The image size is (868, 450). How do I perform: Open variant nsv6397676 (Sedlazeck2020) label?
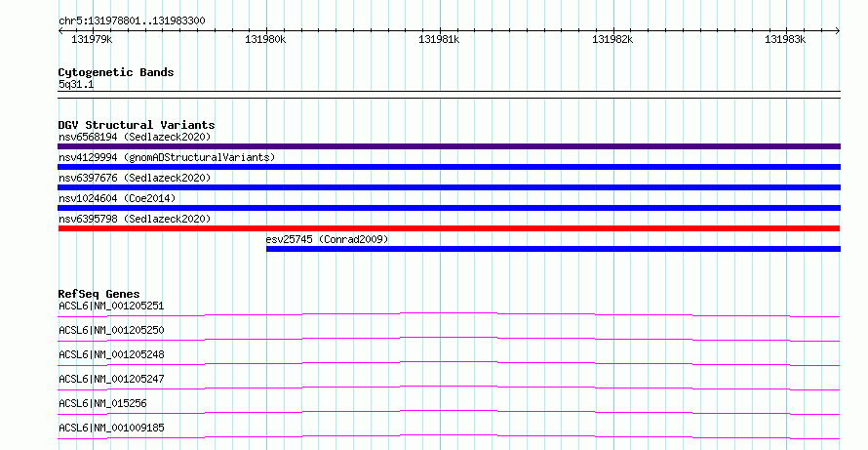[x=135, y=178]
